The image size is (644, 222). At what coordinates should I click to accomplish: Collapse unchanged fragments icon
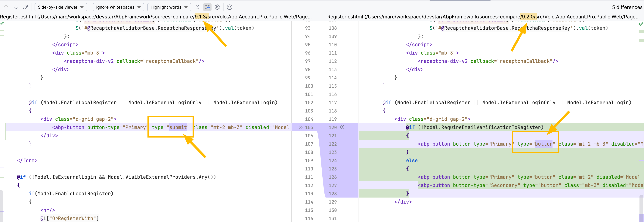point(197,7)
